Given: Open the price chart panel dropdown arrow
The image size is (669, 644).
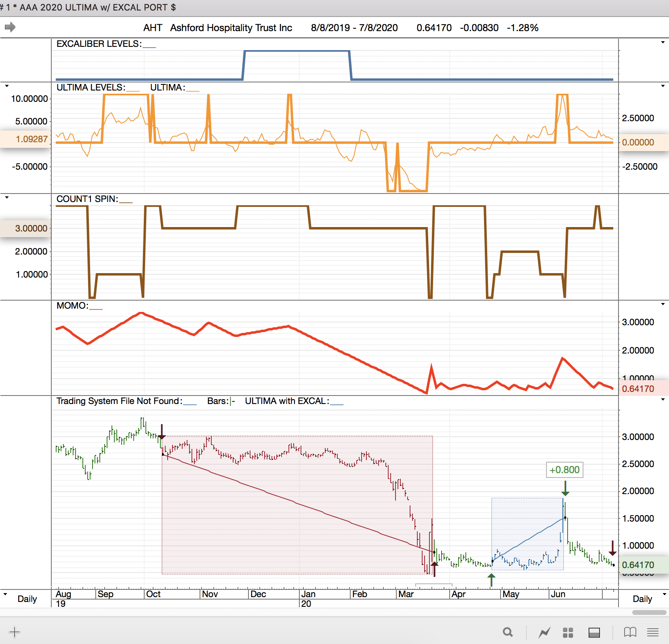Looking at the screenshot, I should coord(663,400).
